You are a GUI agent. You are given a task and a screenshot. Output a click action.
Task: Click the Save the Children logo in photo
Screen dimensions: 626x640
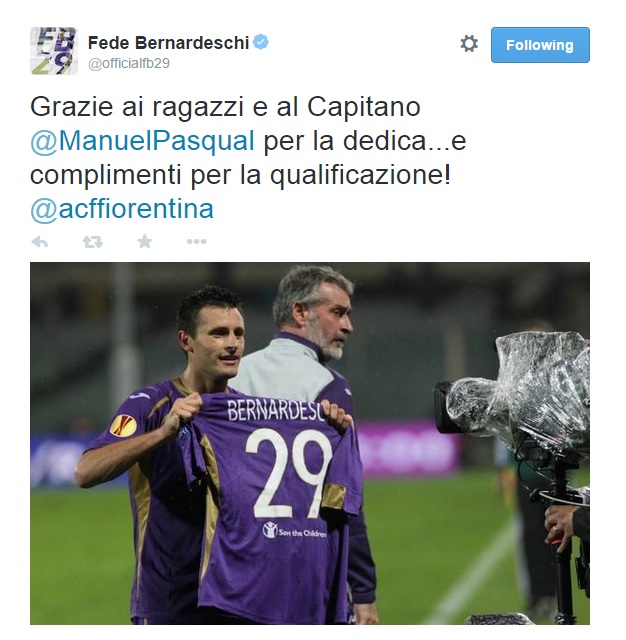(294, 530)
